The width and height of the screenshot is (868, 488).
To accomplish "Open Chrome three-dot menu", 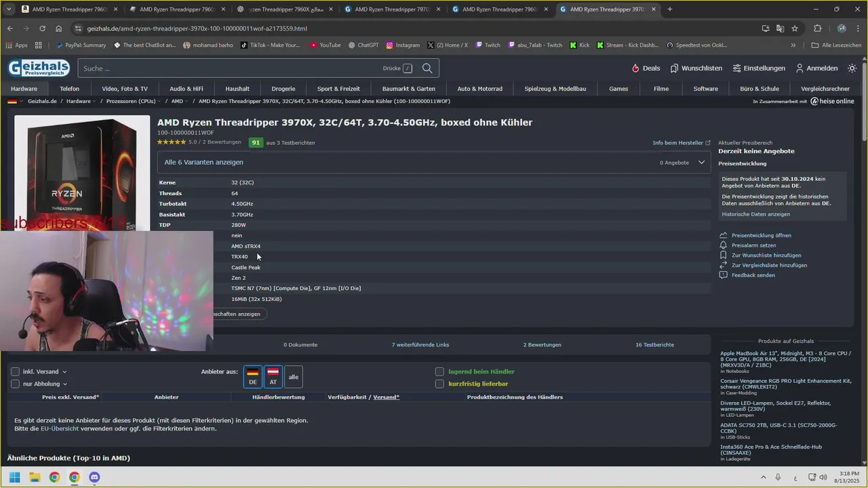I will point(857,28).
